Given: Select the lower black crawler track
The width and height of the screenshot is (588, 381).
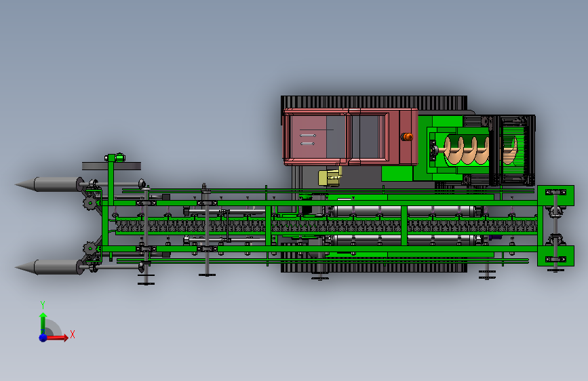Looking at the screenshot, I should coord(374,267).
